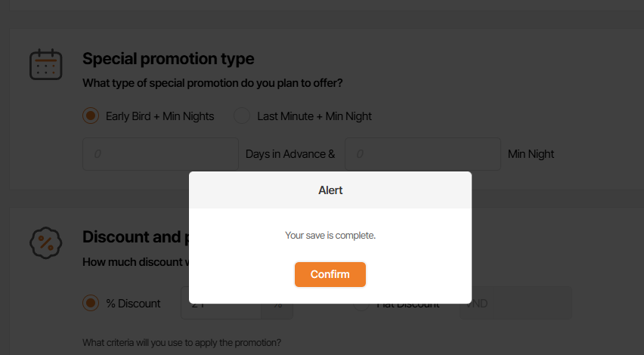Click the Days in Advance input field
The height and width of the screenshot is (355, 644).
(x=160, y=154)
